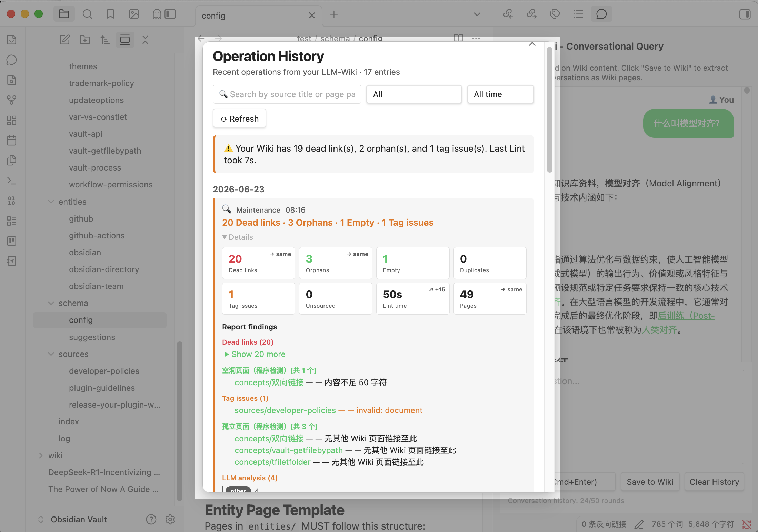The width and height of the screenshot is (758, 532).
Task: Open the github-actions entity note
Action: 97,236
